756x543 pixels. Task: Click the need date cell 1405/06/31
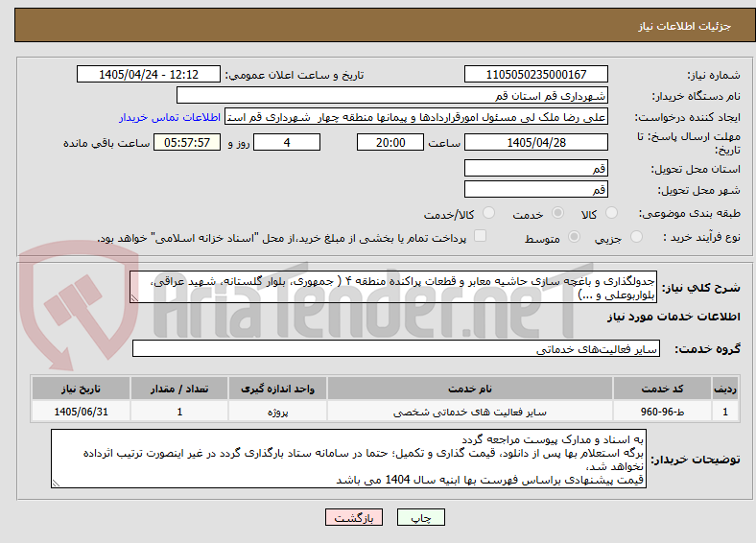81,412
